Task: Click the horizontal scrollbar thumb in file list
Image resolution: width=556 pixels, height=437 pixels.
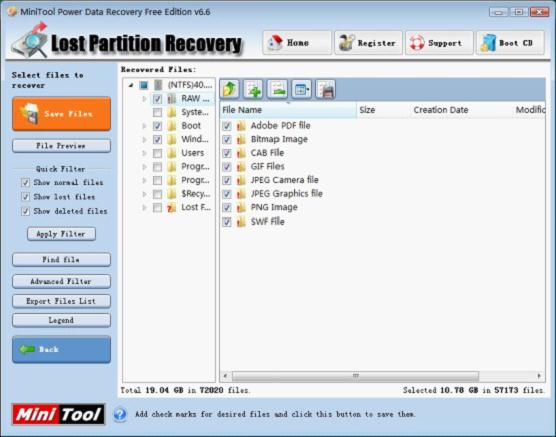Action: (355, 376)
